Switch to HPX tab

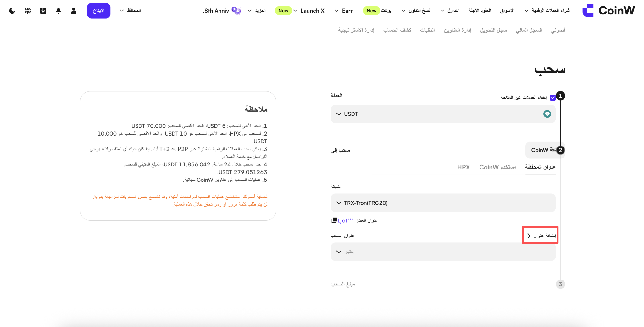click(464, 167)
